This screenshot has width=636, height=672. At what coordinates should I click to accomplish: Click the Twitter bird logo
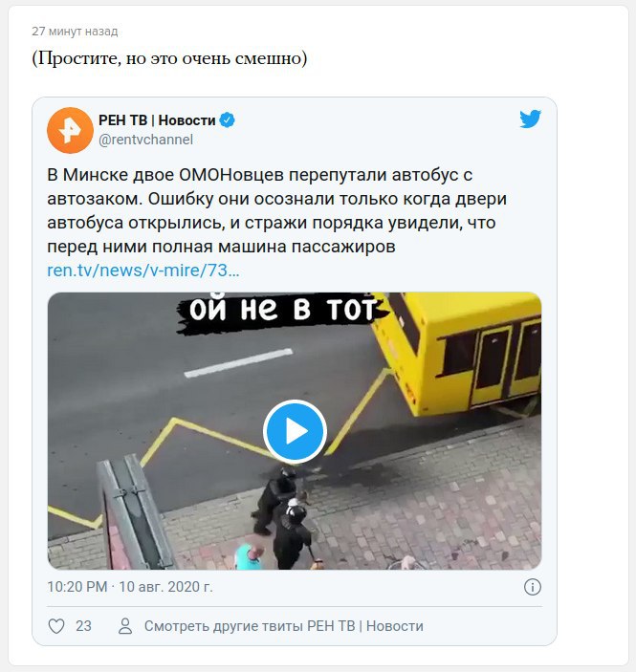531,119
